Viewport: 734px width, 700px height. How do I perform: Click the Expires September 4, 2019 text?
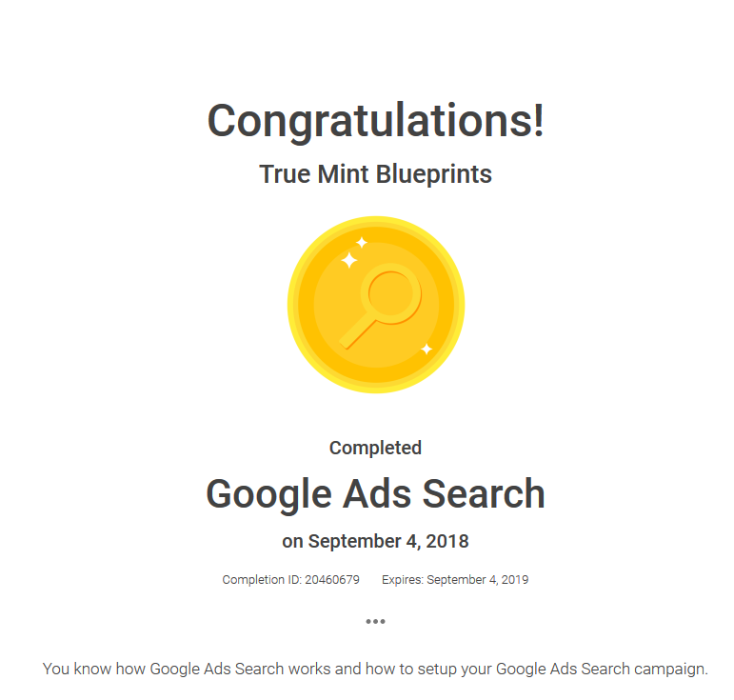(455, 580)
